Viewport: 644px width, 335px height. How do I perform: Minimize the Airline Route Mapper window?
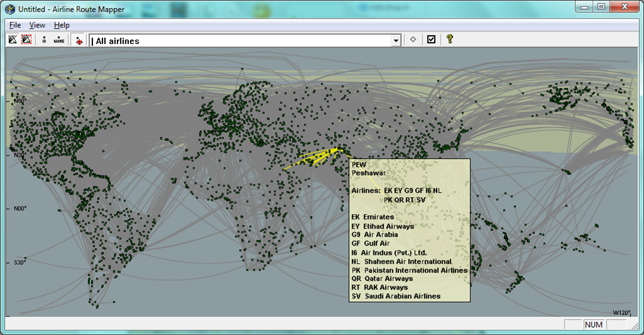pyautogui.click(x=584, y=7)
